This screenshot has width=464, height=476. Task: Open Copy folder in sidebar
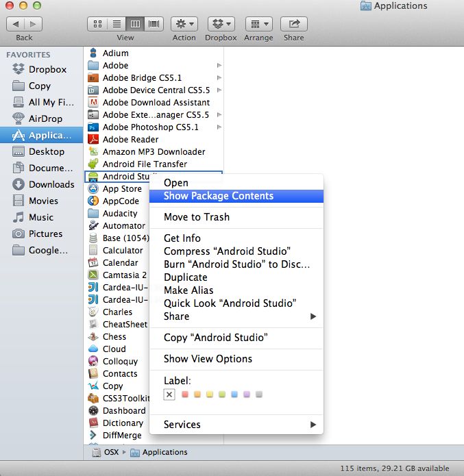(x=41, y=86)
